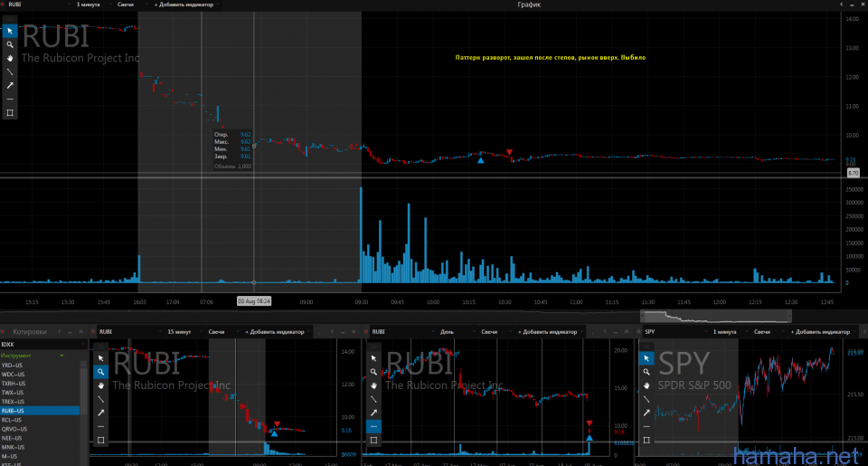Select arrow drawing tool in SPY chart
The height and width of the screenshot is (466, 868).
(646, 413)
